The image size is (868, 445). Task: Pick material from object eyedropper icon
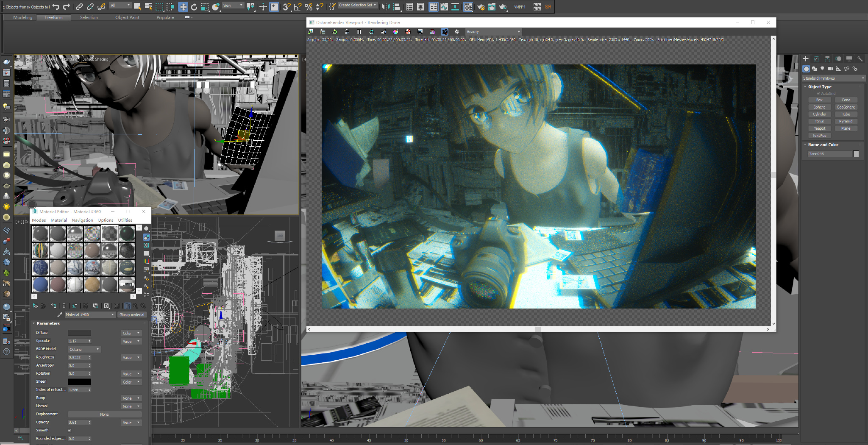click(60, 314)
